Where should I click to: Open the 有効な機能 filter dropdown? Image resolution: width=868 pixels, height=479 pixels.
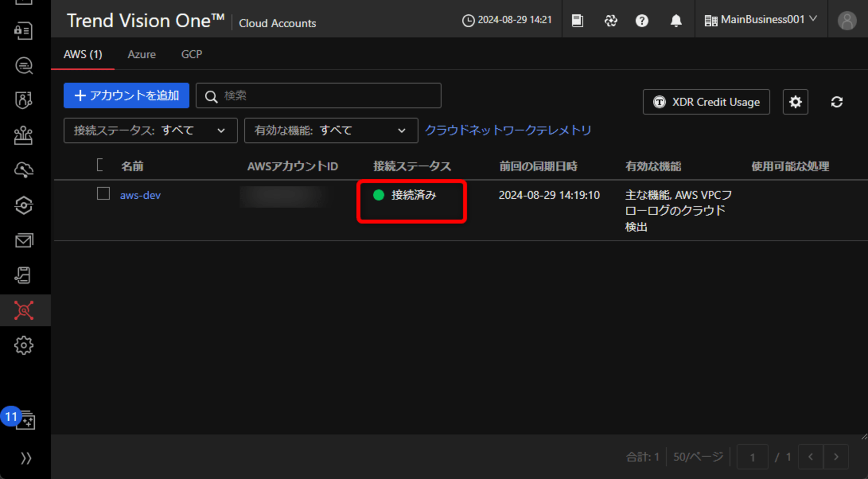pos(331,130)
